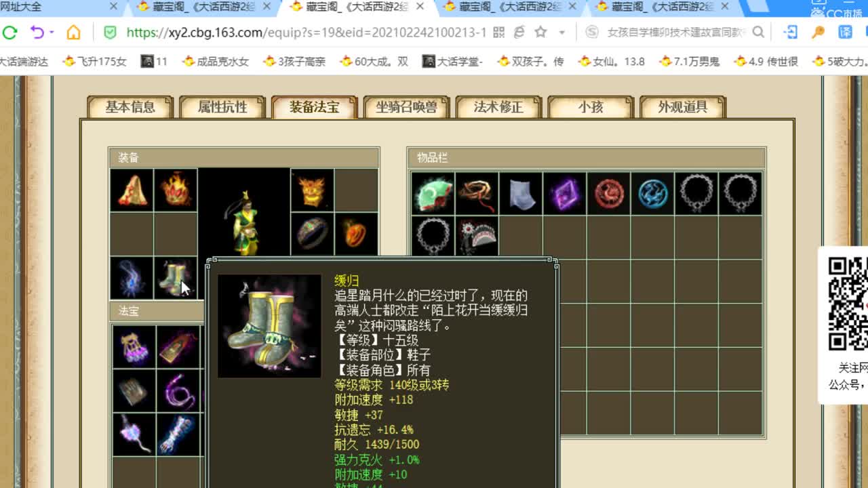The image size is (868, 488).
Task: Click the large boots image in tooltip
Action: [269, 326]
